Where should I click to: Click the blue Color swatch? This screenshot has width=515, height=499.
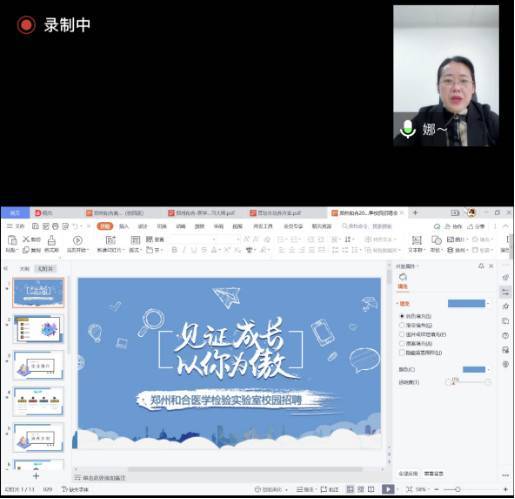point(474,369)
